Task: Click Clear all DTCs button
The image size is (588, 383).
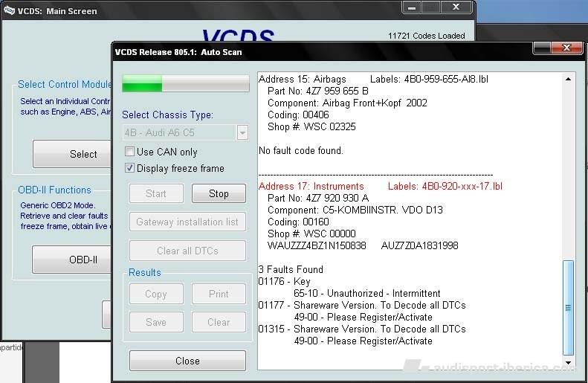Action: pos(187,251)
